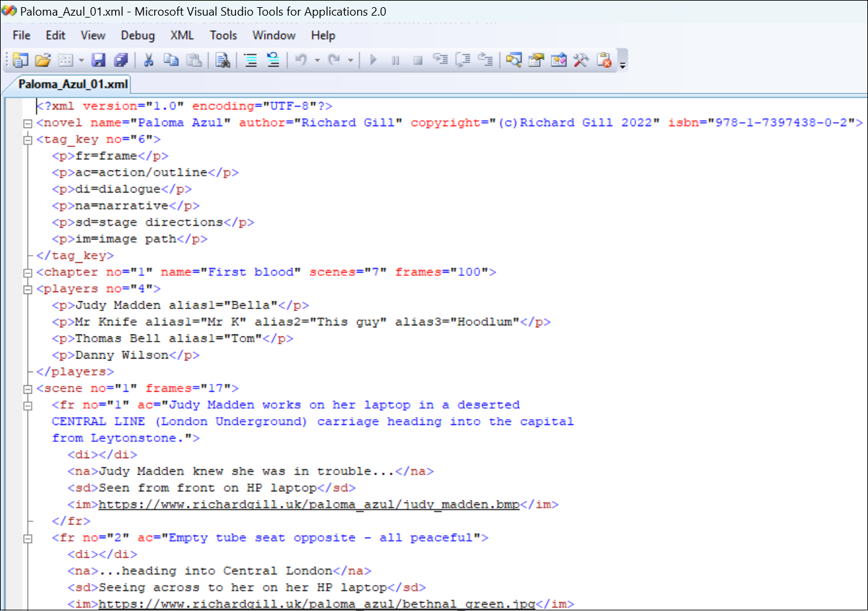This screenshot has height=611, width=868.
Task: Click the Undo arrow icon
Action: [301, 60]
